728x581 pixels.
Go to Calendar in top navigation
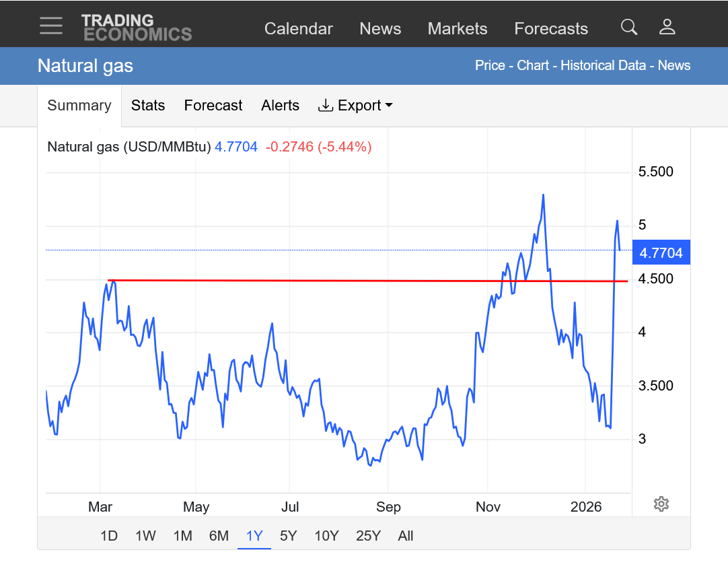click(x=298, y=29)
